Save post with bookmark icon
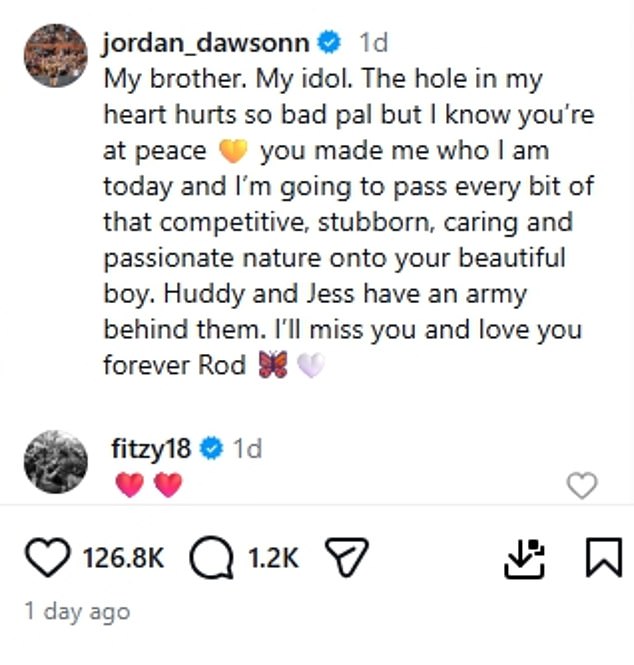 [604, 557]
